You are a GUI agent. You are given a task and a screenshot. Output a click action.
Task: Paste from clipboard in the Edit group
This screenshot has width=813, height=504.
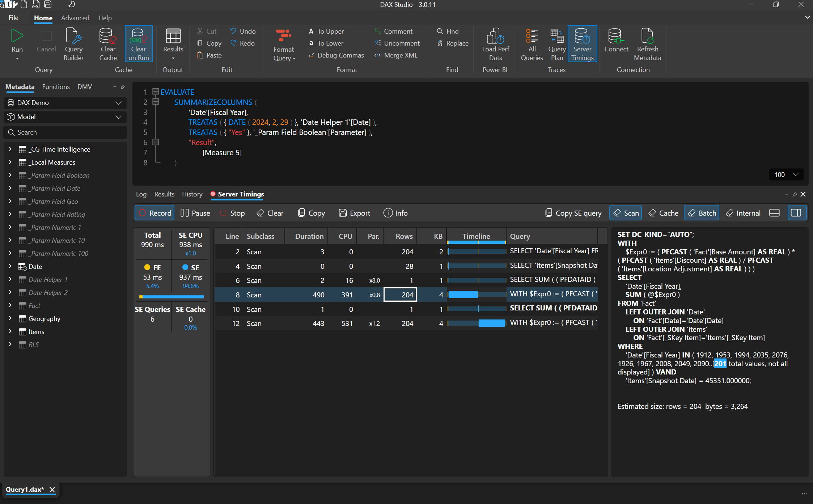click(x=209, y=55)
